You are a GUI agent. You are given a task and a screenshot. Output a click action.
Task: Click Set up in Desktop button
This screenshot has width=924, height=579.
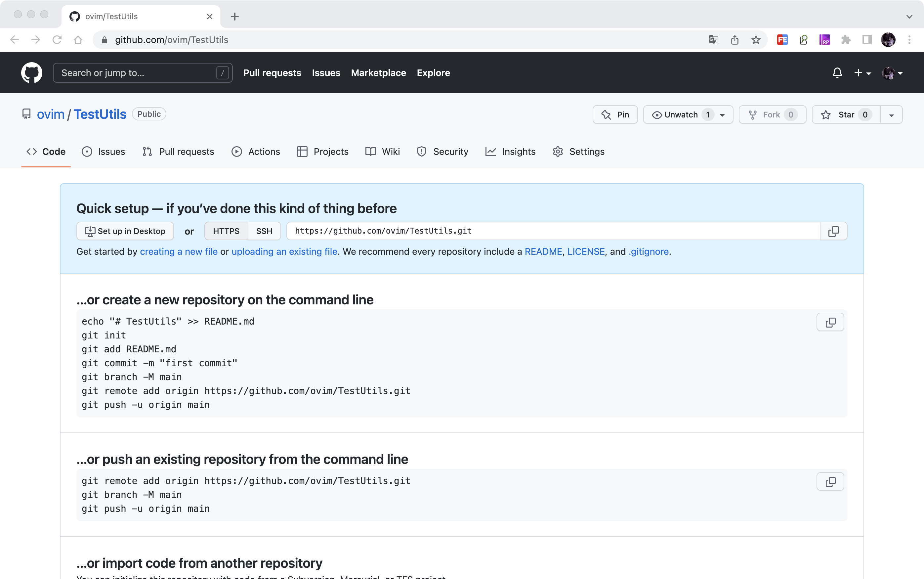(125, 231)
